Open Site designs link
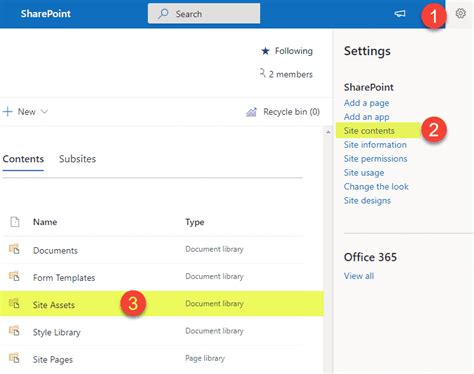 [x=367, y=201]
